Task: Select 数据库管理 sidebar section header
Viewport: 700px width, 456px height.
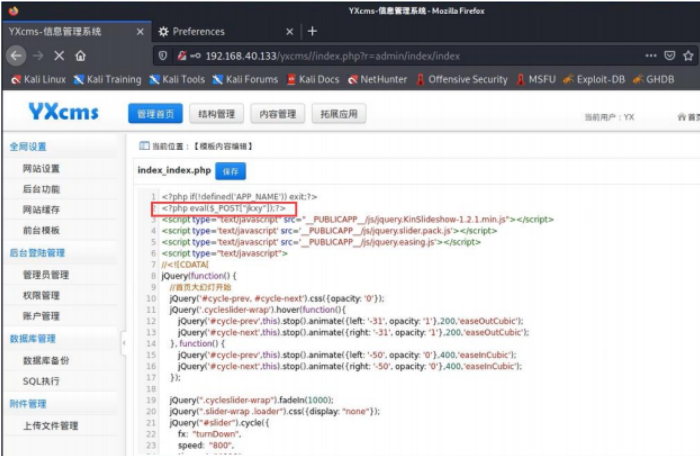Action: 33,339
